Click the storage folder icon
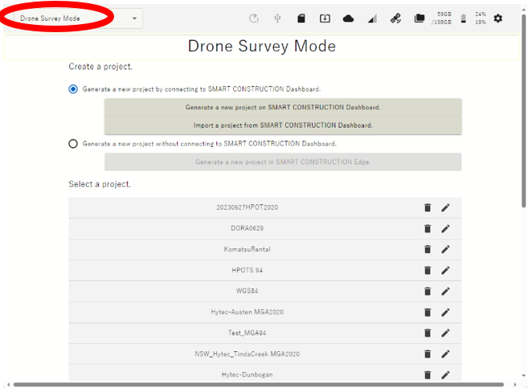532x392 pixels. click(419, 18)
